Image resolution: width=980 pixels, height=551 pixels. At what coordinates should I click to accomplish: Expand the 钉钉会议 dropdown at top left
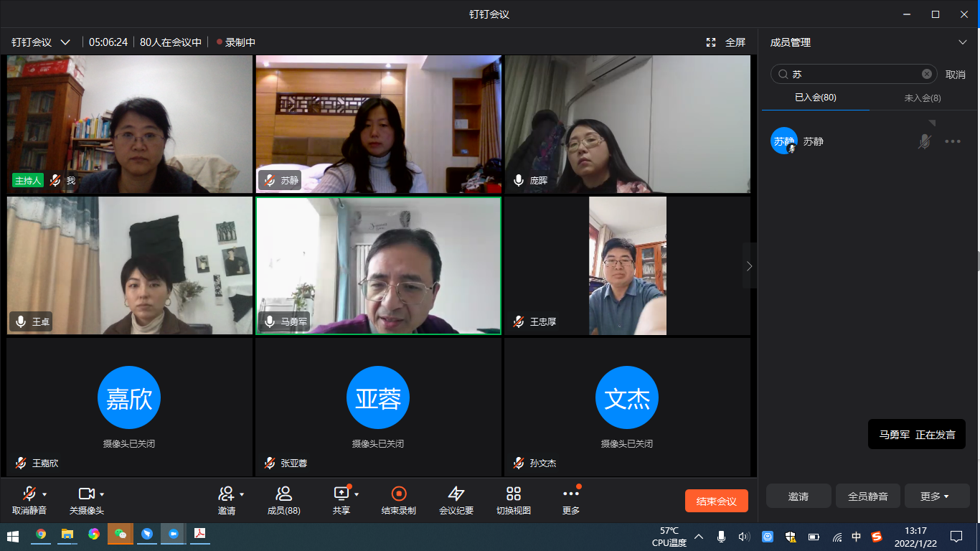(x=65, y=42)
